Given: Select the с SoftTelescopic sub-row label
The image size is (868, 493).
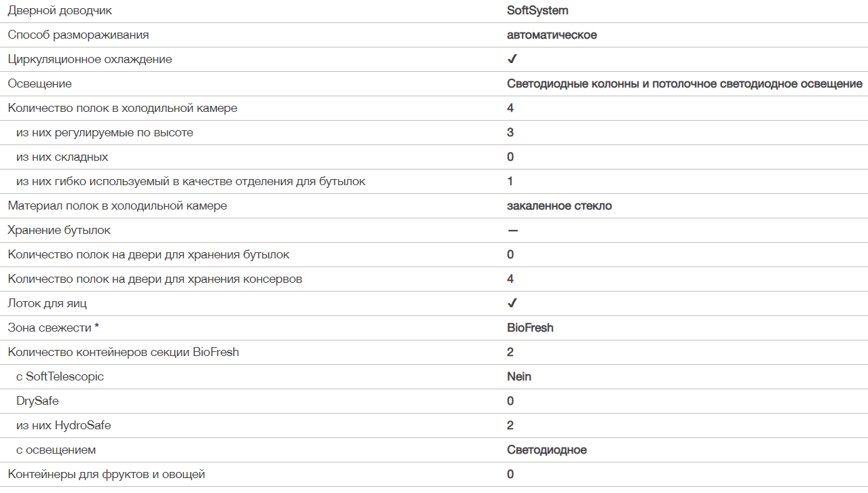Looking at the screenshot, I should coord(60,376).
